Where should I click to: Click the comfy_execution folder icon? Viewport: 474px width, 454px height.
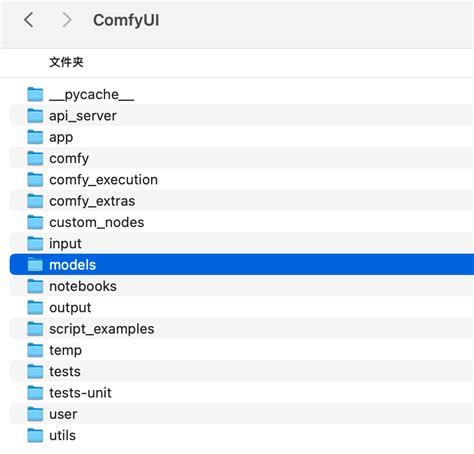[35, 180]
